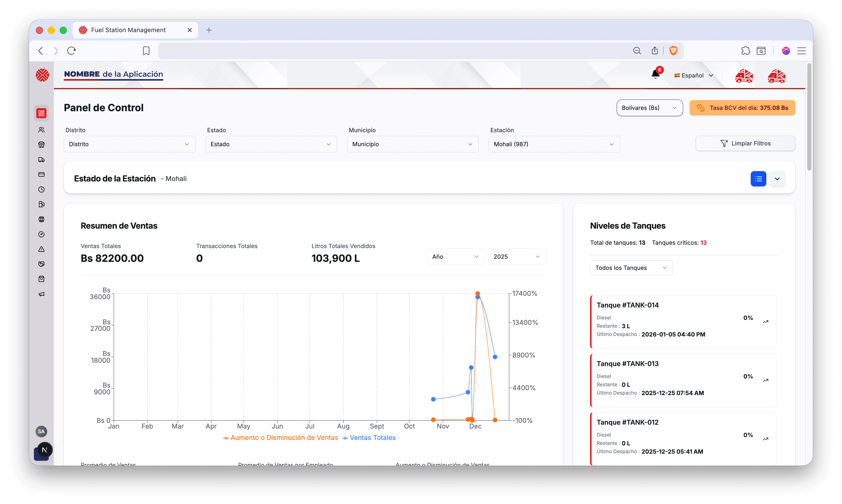This screenshot has width=842, height=504.
Task: Open notifications bell with badge 6
Action: click(x=656, y=74)
